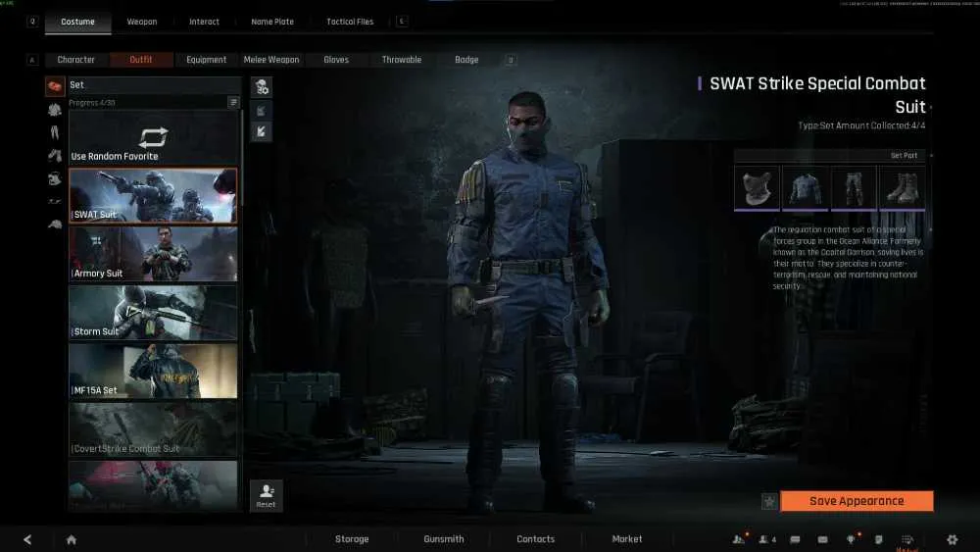Open the mail envelope icon
Screen dimensions: 980x552
(822, 539)
